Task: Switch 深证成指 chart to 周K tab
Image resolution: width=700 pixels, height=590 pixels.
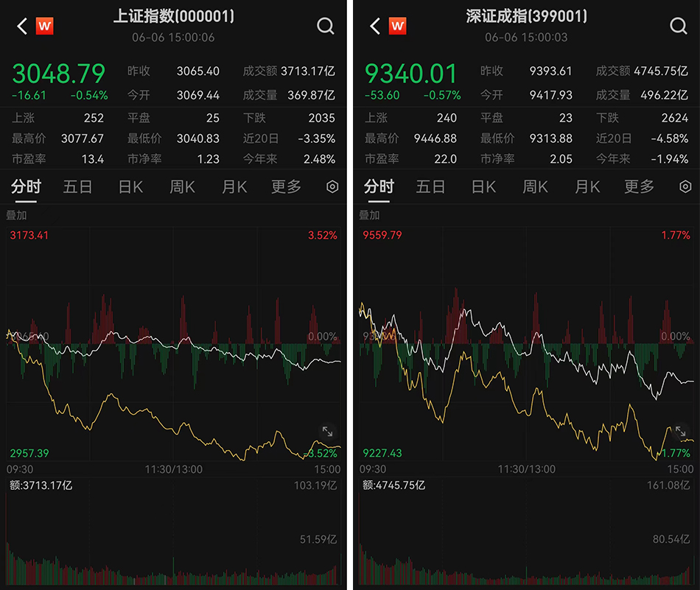Action: click(x=535, y=187)
